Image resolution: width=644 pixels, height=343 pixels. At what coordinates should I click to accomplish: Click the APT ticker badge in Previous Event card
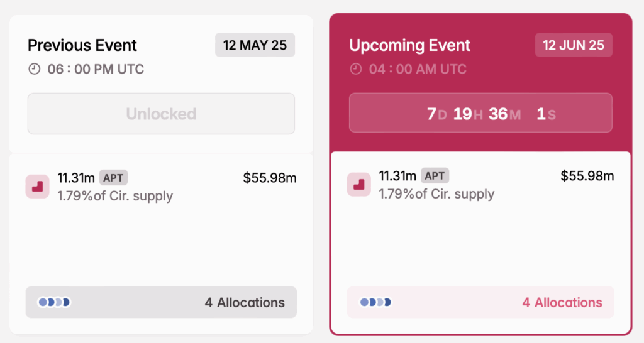[113, 178]
